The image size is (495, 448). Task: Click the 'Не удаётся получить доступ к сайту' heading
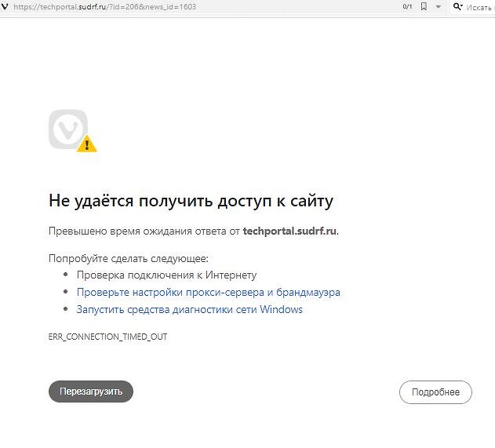(x=191, y=201)
